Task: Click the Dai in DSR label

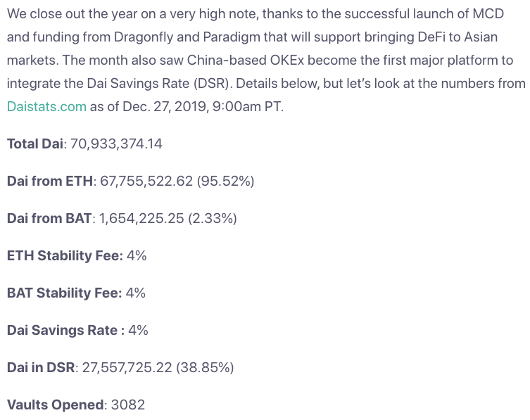Action: point(41,367)
